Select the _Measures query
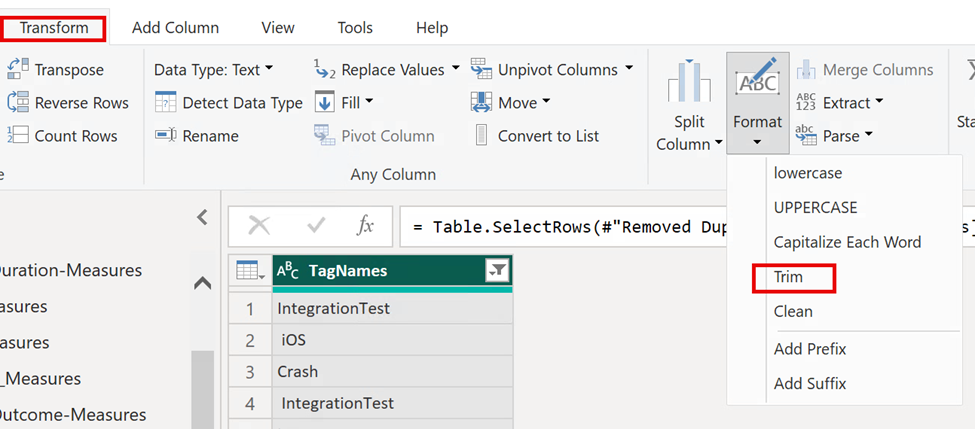Screen dimensions: 975x429 (x=40, y=379)
